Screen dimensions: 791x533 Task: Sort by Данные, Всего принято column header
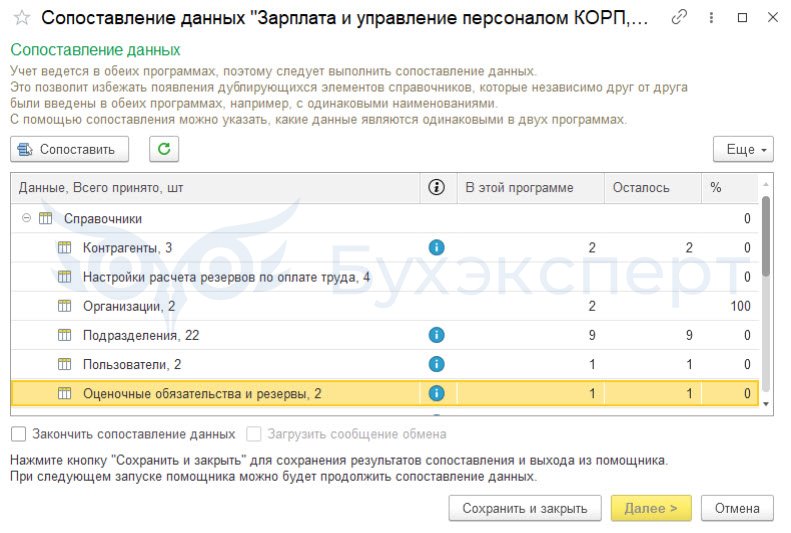pyautogui.click(x=215, y=188)
